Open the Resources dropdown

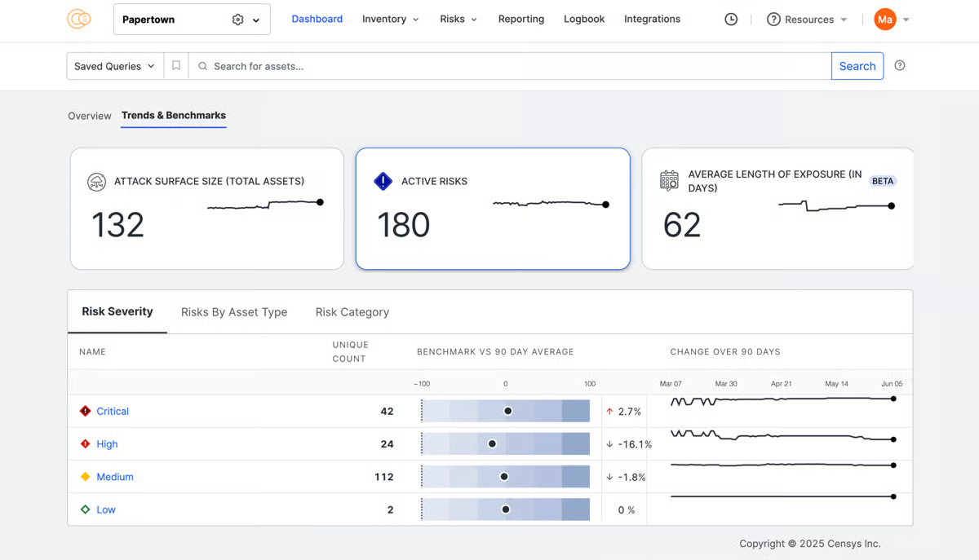click(x=807, y=20)
